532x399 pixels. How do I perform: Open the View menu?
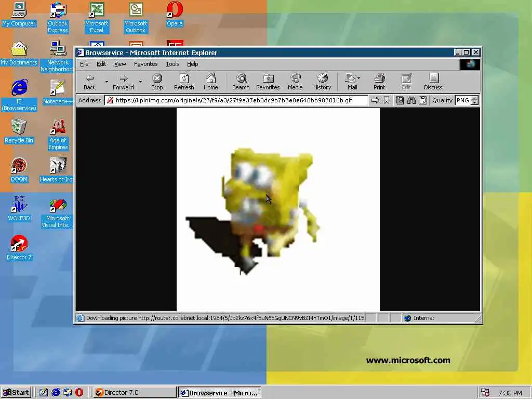pos(120,64)
